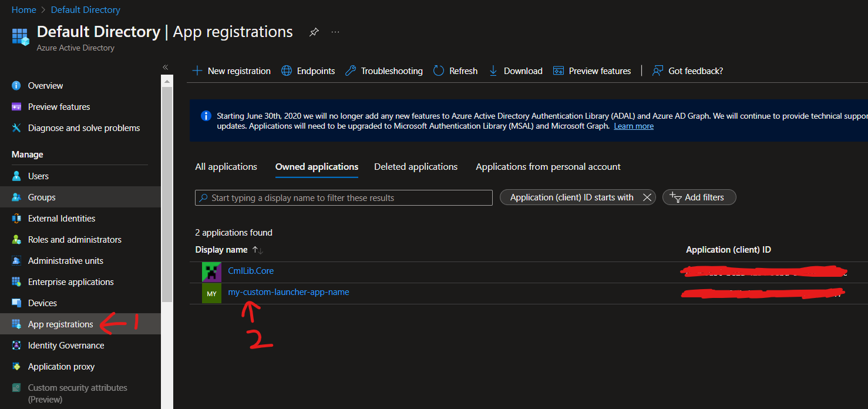
Task: Click the Custom security attributes icon
Action: pos(16,388)
